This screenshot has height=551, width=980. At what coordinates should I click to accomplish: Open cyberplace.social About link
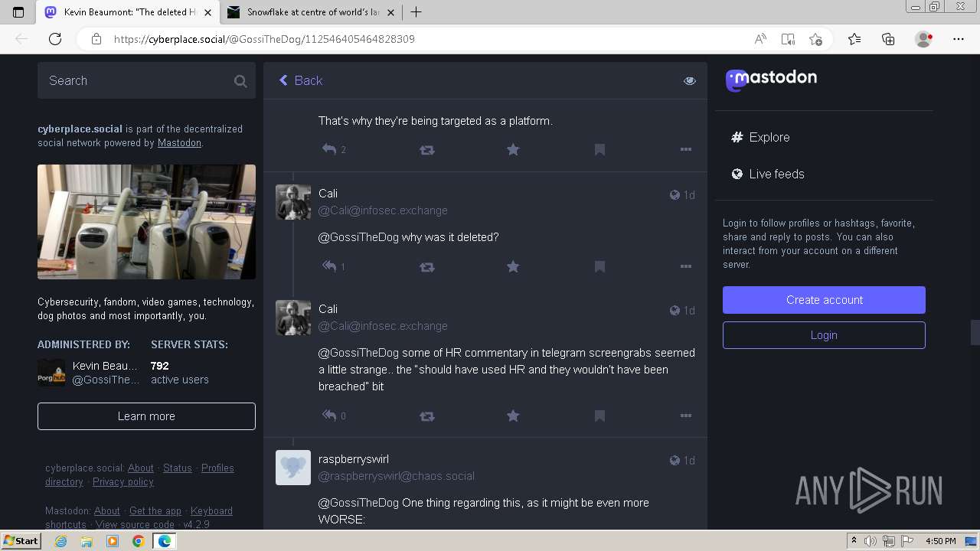coord(141,468)
